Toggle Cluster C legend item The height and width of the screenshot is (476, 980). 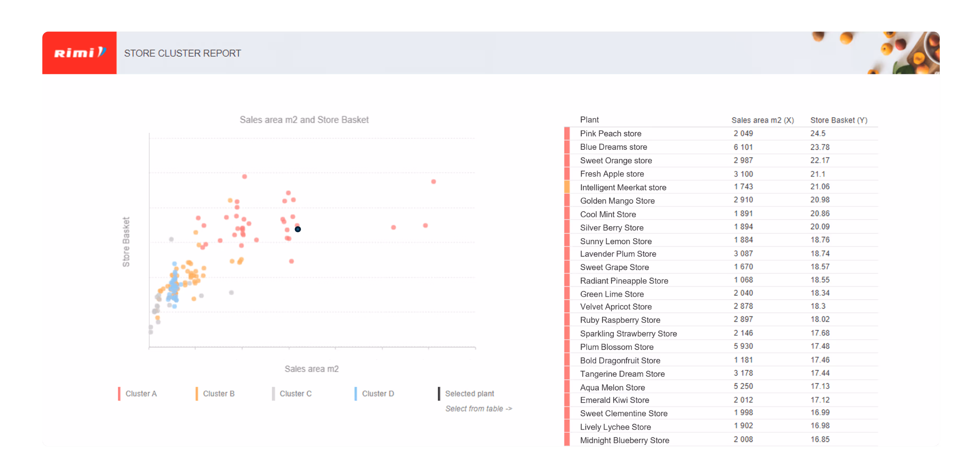tap(295, 393)
